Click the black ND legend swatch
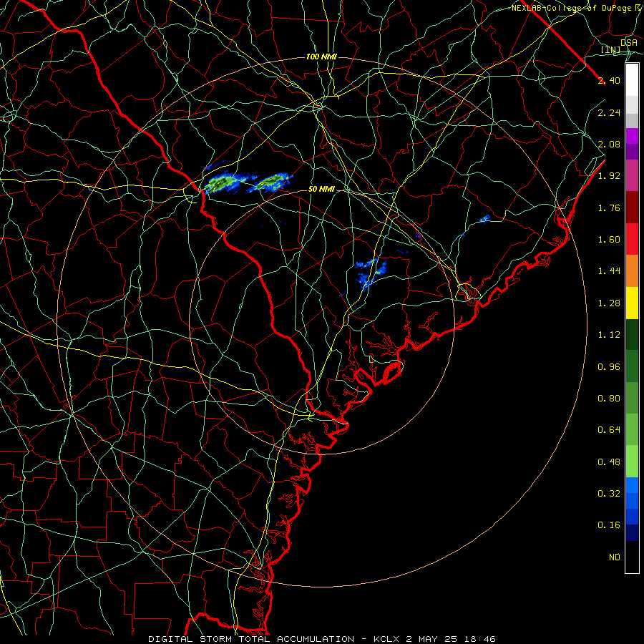The height and width of the screenshot is (644, 644). click(632, 557)
